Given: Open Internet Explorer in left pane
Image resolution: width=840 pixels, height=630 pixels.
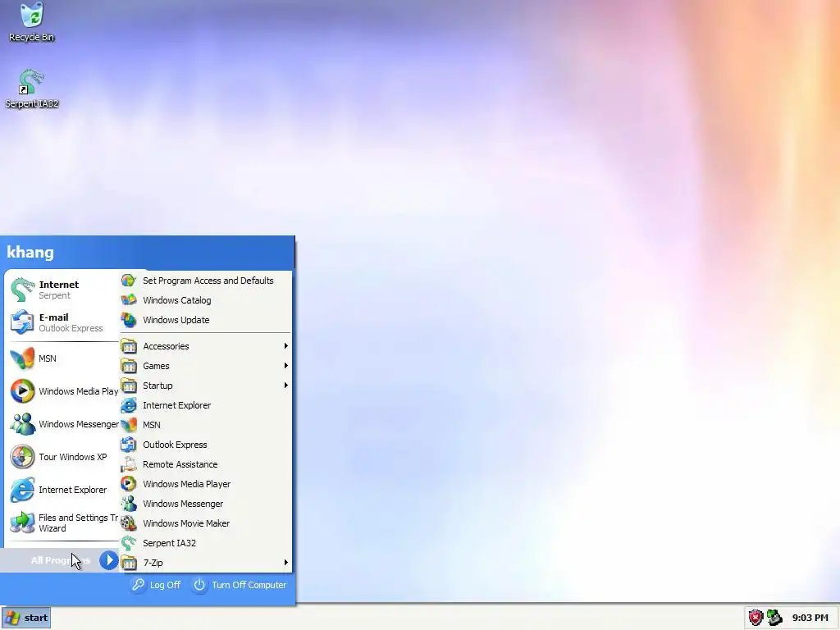Looking at the screenshot, I should coord(63,490).
